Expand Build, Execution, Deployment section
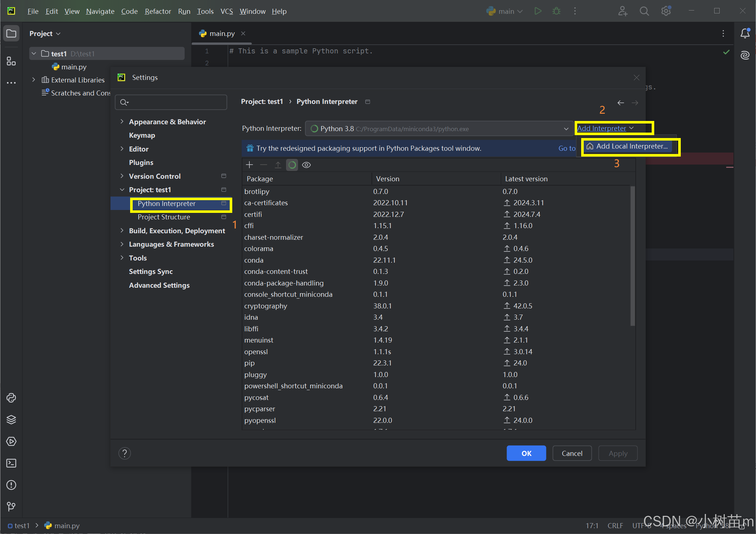Viewport: 756px width, 534px height. (x=122, y=231)
